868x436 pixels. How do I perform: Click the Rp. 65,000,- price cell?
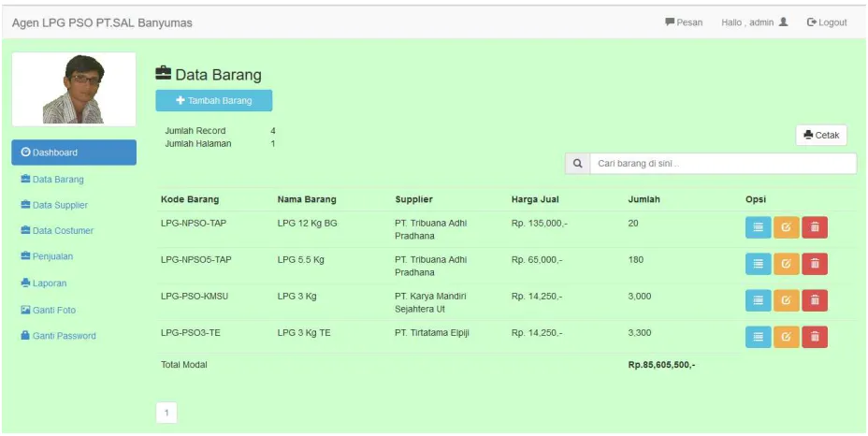[x=537, y=260]
